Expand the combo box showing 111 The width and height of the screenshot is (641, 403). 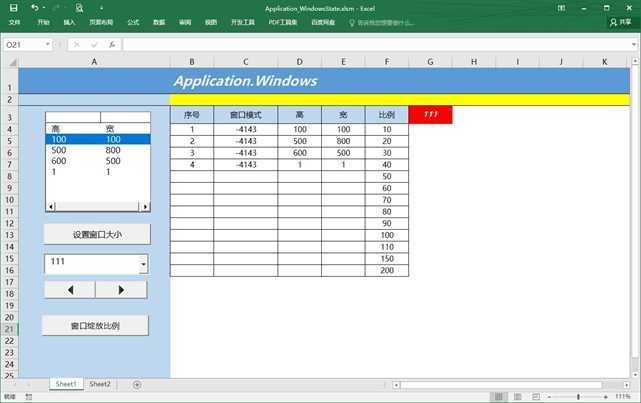pos(143,264)
